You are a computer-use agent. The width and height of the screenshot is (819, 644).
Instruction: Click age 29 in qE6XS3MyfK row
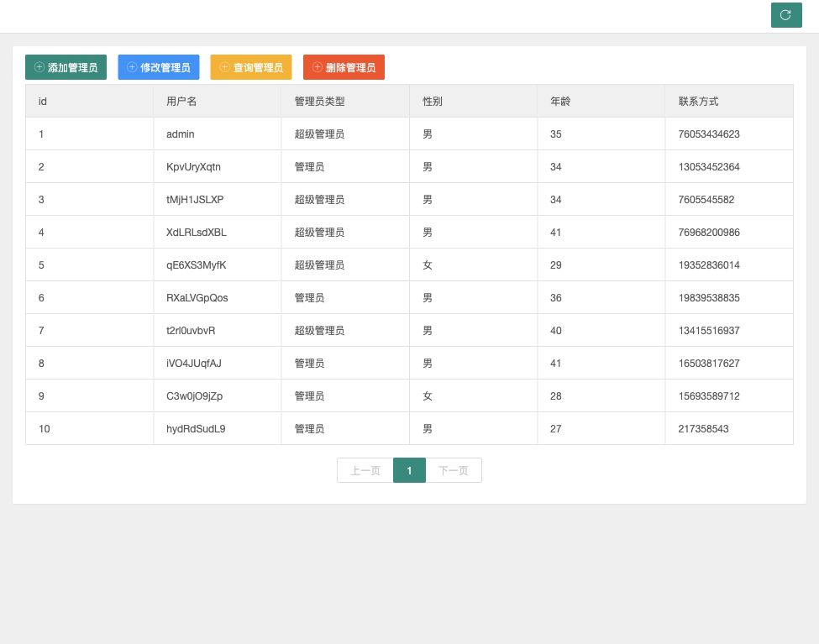(x=556, y=265)
